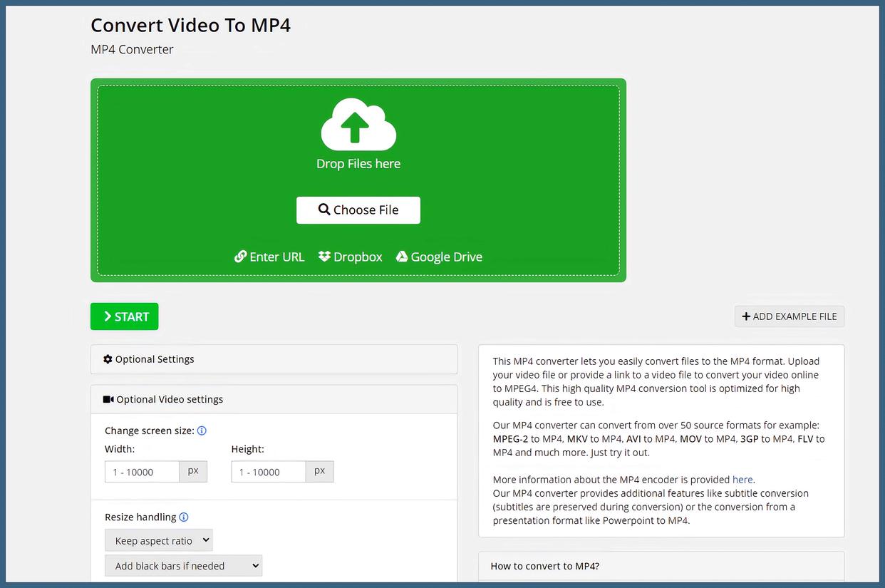The width and height of the screenshot is (885, 588).
Task: Open the info tooltip for Resize handling
Action: (185, 517)
